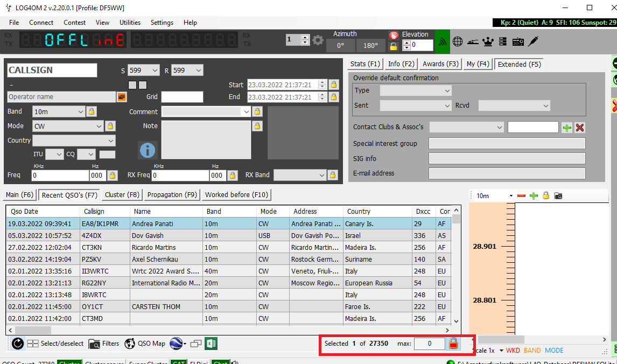Open the S 599 signal report dropdown

[155, 71]
